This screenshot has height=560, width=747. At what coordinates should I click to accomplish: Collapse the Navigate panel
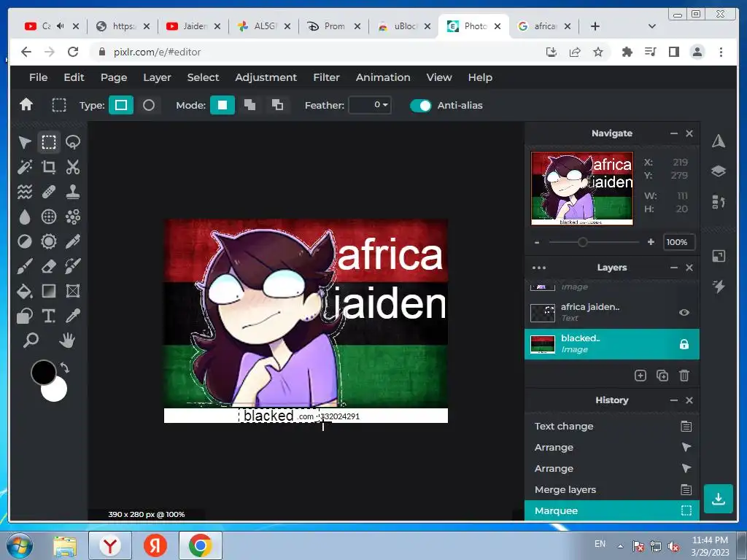(673, 134)
